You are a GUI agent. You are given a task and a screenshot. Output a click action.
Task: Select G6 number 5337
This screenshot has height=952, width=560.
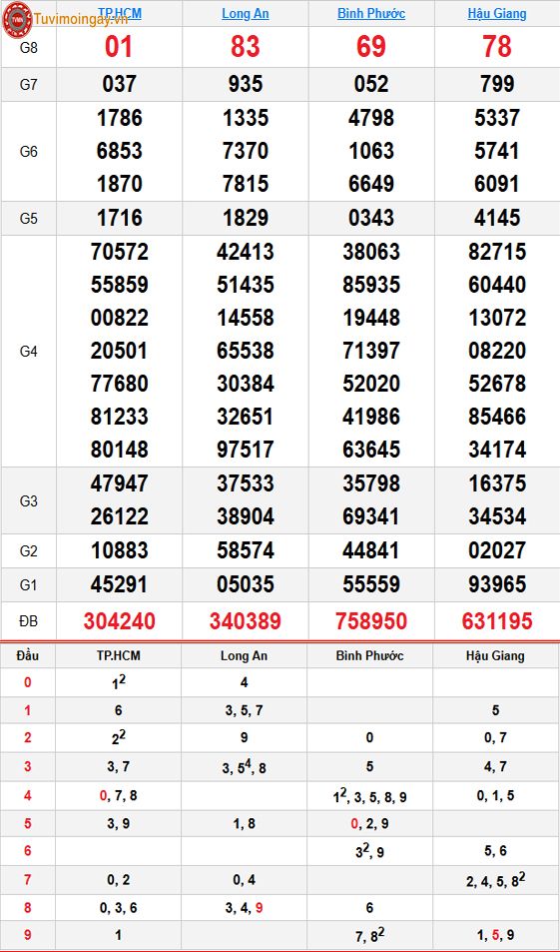(497, 118)
